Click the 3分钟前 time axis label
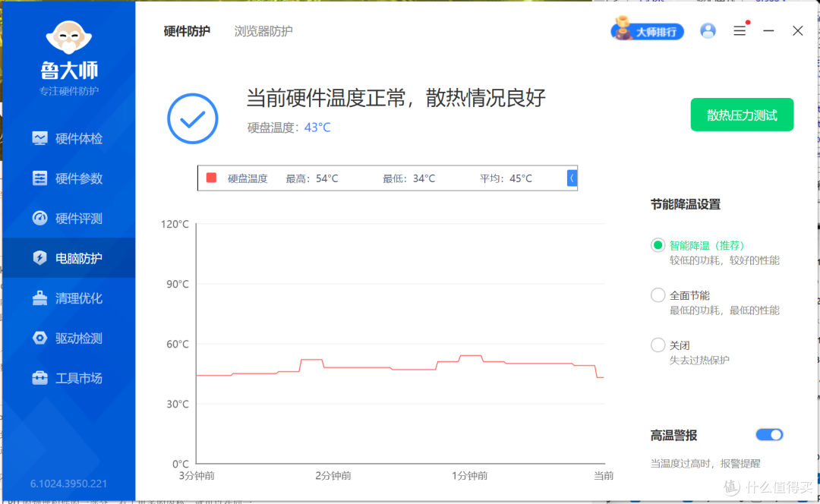Screen dimensions: 820x504 point(197,476)
